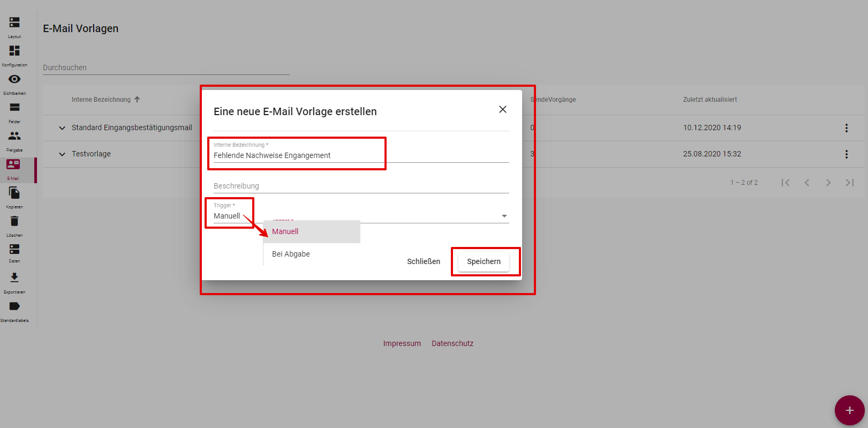This screenshot has width=868, height=428.
Task: Add a new template with the plus button
Action: point(850,410)
